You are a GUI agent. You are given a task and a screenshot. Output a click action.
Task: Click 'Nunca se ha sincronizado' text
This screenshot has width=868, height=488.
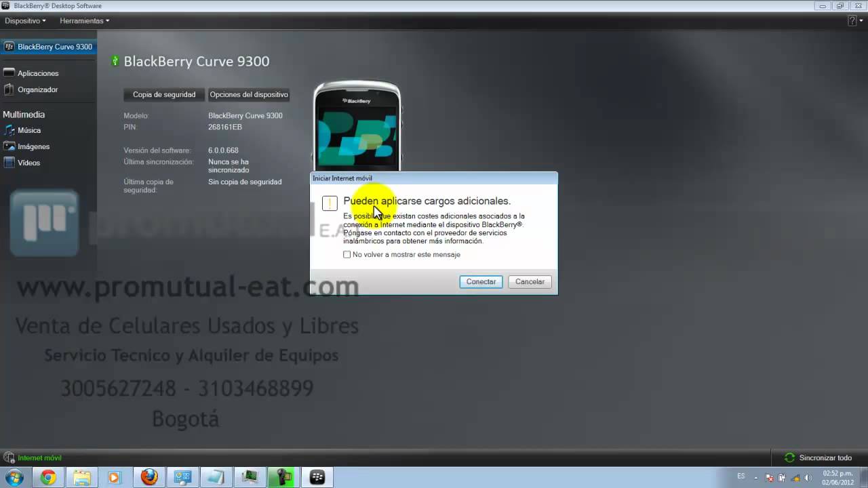229,166
